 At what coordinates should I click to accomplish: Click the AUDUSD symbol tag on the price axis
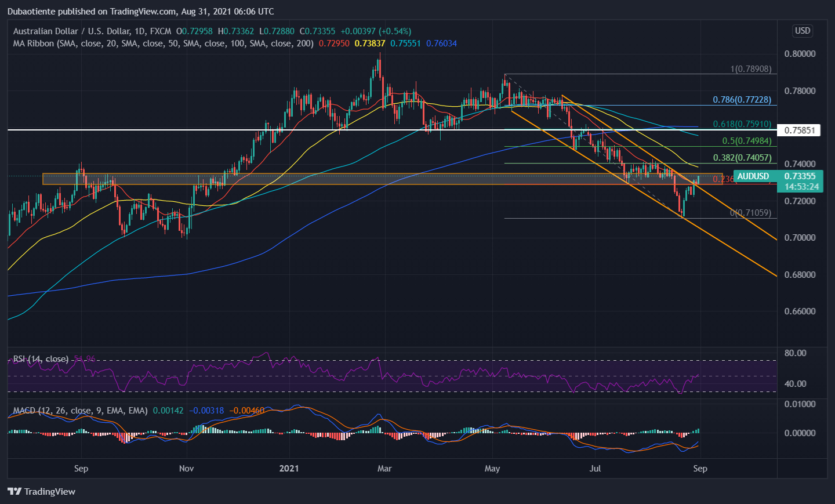point(753,176)
